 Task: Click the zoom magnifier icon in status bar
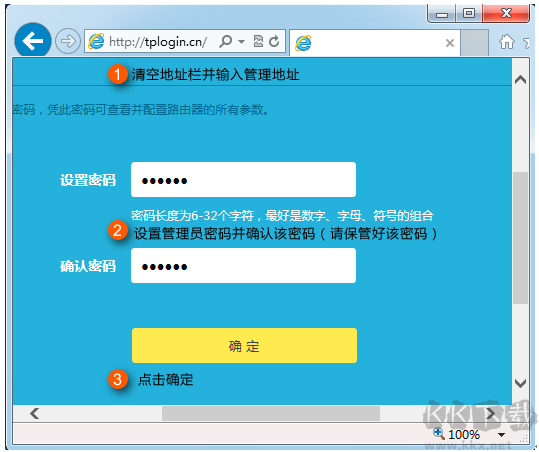[439, 434]
